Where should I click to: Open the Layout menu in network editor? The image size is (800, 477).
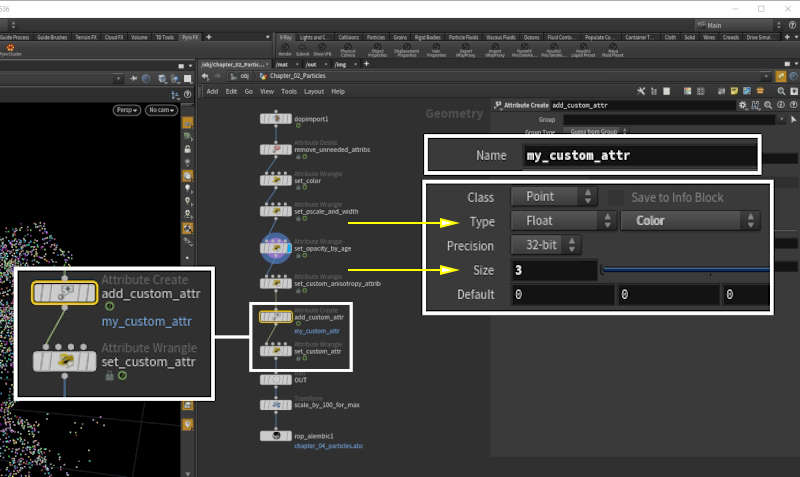(x=314, y=91)
